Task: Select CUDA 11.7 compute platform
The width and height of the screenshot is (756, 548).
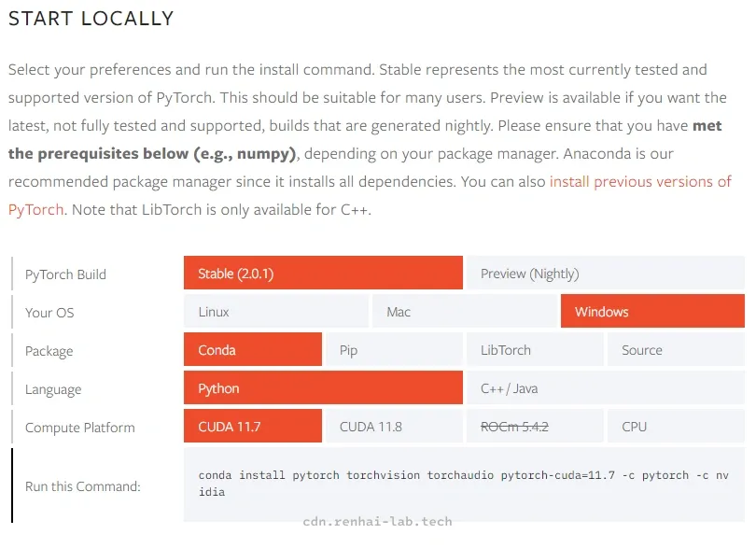Action: point(253,427)
